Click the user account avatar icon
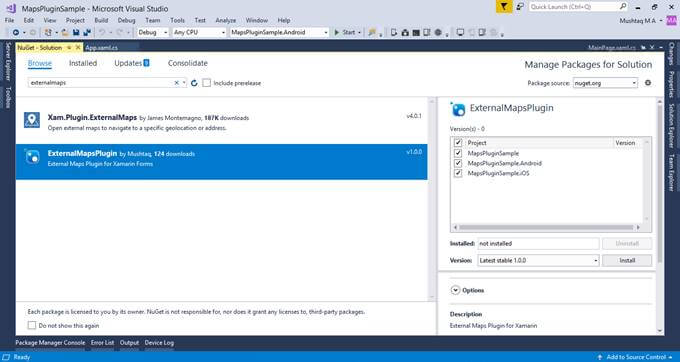This screenshot has height=362, width=680. tap(671, 20)
